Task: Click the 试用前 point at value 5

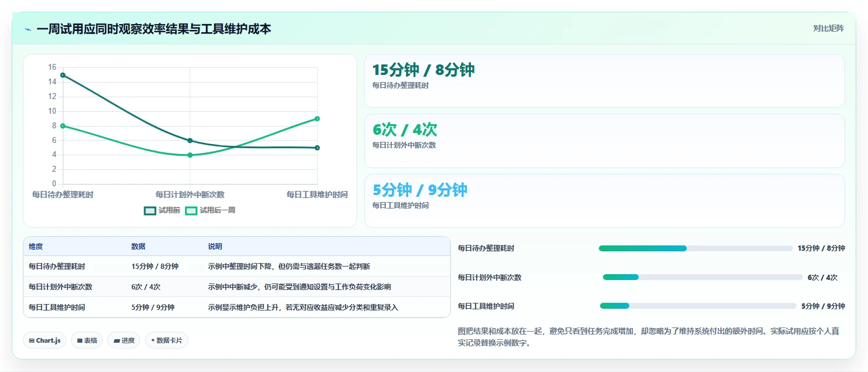Action: [x=317, y=148]
